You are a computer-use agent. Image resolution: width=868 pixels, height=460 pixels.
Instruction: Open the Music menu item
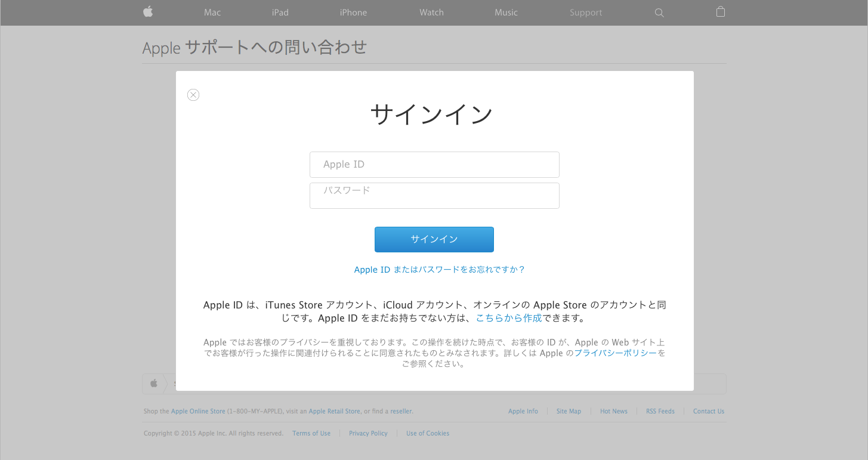point(506,13)
